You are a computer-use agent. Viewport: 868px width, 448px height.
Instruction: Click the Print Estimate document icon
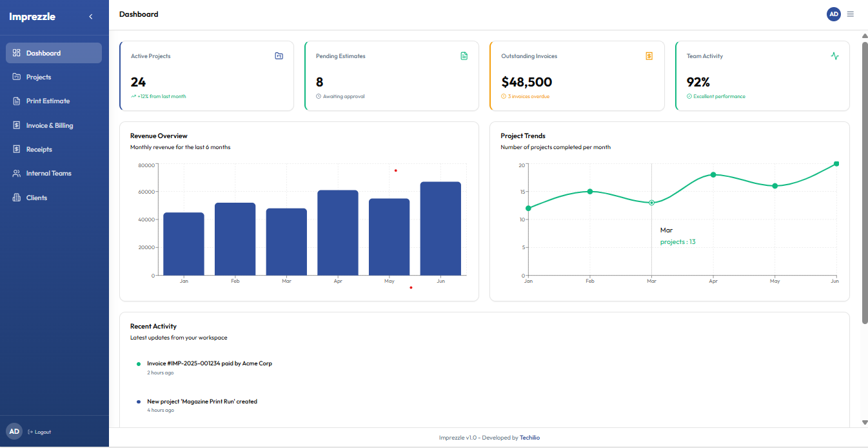coord(17,101)
